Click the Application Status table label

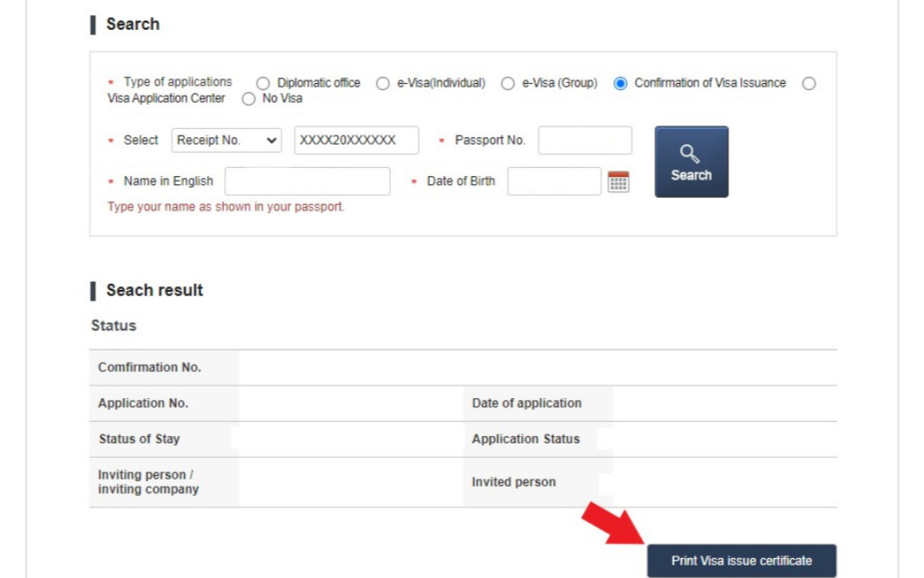[x=526, y=439]
